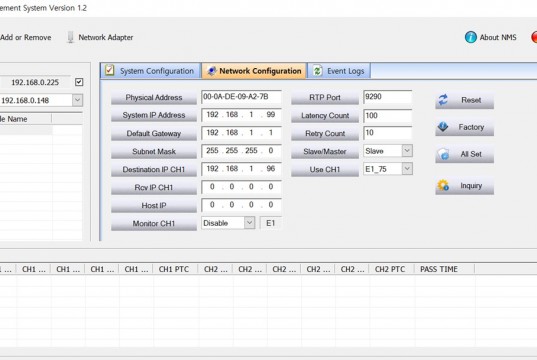Click the Destination IP CH1 field
Screen dimensions: 537x360
241,169
